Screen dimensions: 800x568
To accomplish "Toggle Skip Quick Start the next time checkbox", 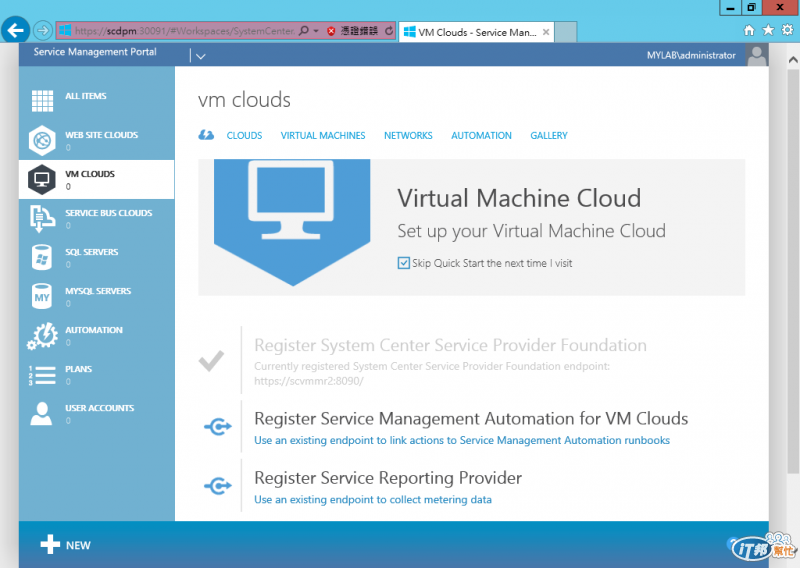I will coord(403,263).
